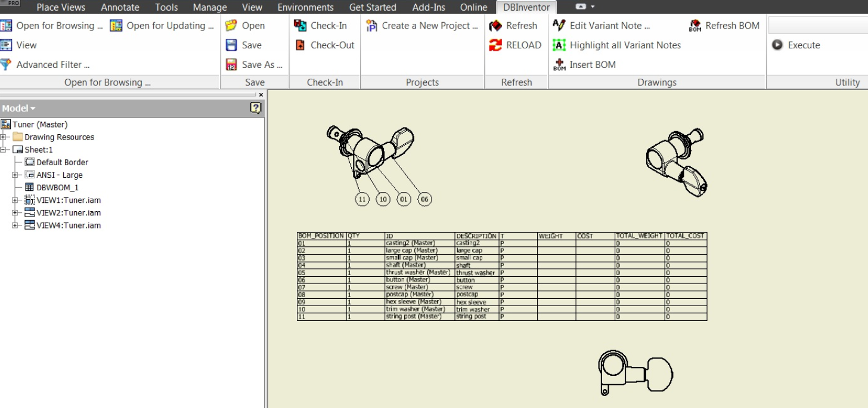This screenshot has width=868, height=408.
Task: Click the Check-Out icon
Action: [x=300, y=45]
